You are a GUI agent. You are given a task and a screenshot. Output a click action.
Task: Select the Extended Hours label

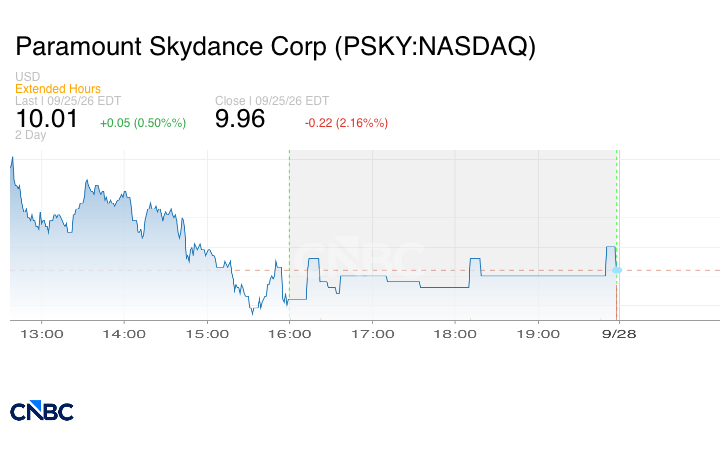point(58,89)
